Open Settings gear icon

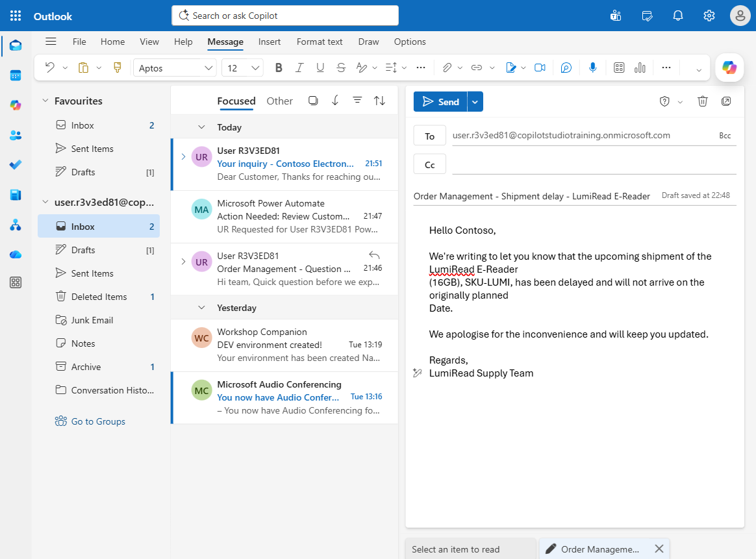(709, 16)
